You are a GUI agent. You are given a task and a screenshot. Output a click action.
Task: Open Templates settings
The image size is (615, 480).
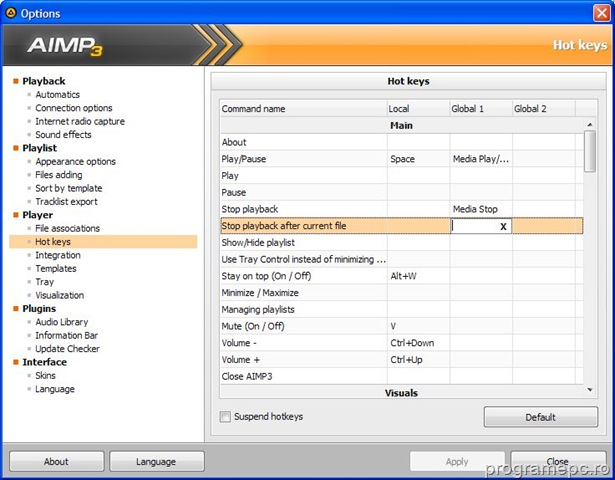click(x=56, y=269)
